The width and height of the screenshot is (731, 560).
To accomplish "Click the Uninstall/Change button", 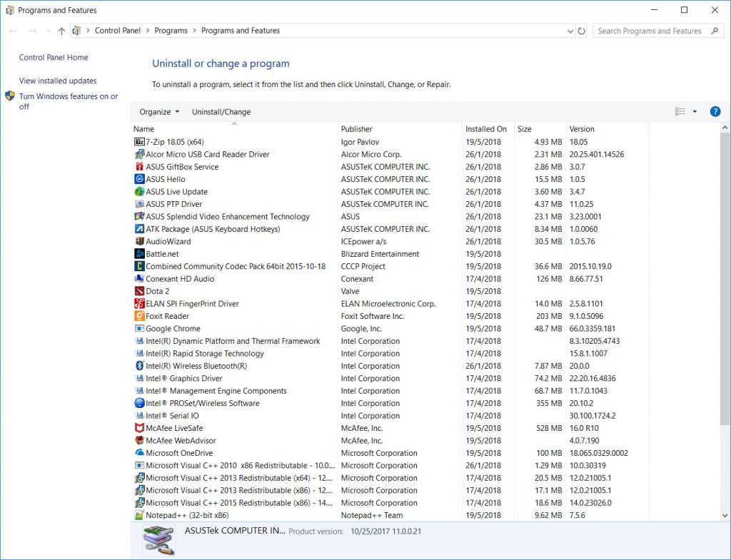I will 221,112.
